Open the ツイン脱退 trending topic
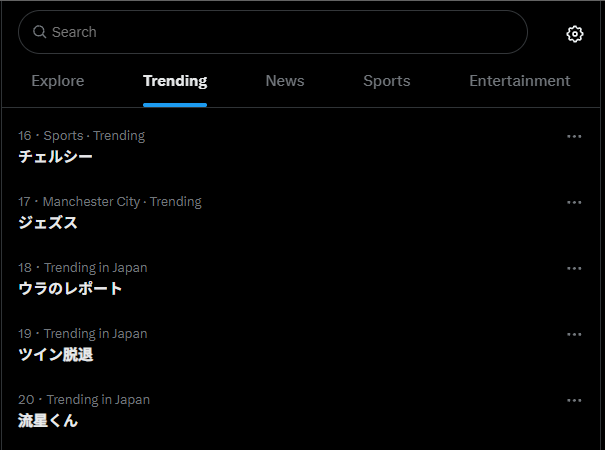The width and height of the screenshot is (605, 450). click(x=56, y=355)
